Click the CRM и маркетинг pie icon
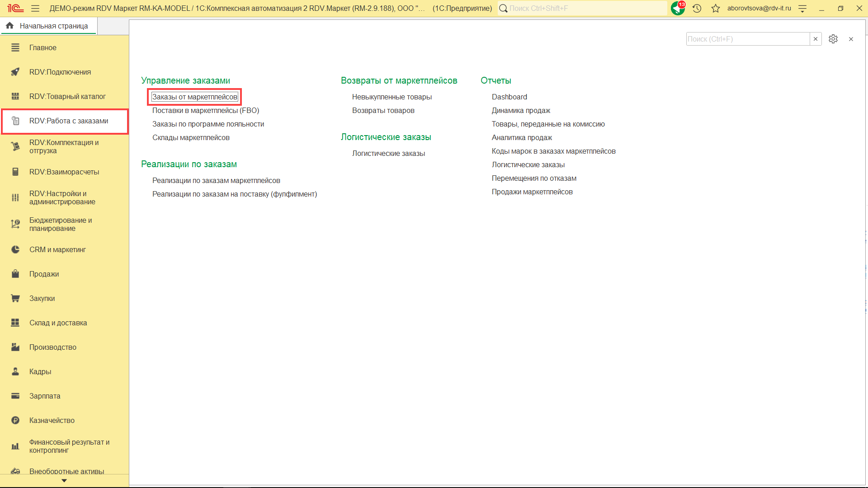868x488 pixels. (15, 249)
